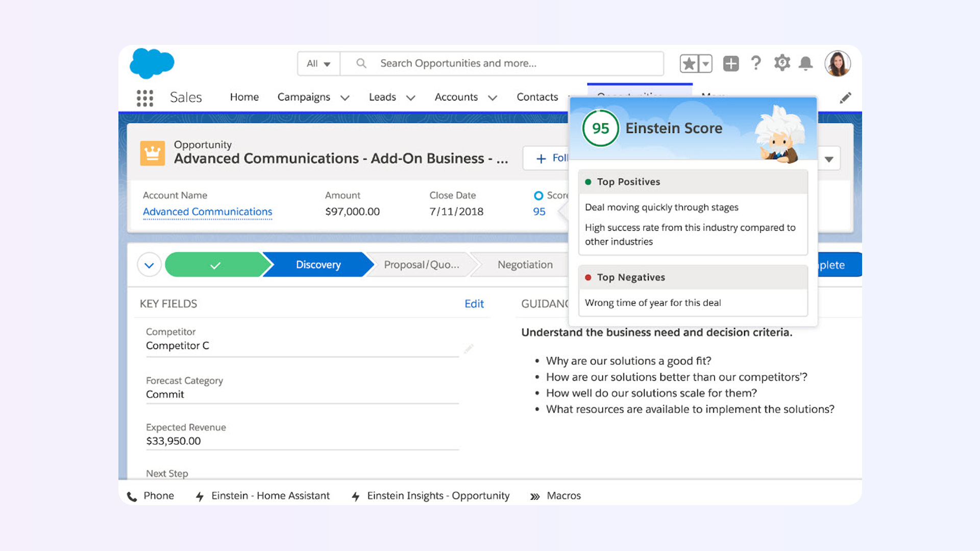Click the Competitor C value
Image resolution: width=980 pixels, height=551 pixels.
[x=177, y=346]
